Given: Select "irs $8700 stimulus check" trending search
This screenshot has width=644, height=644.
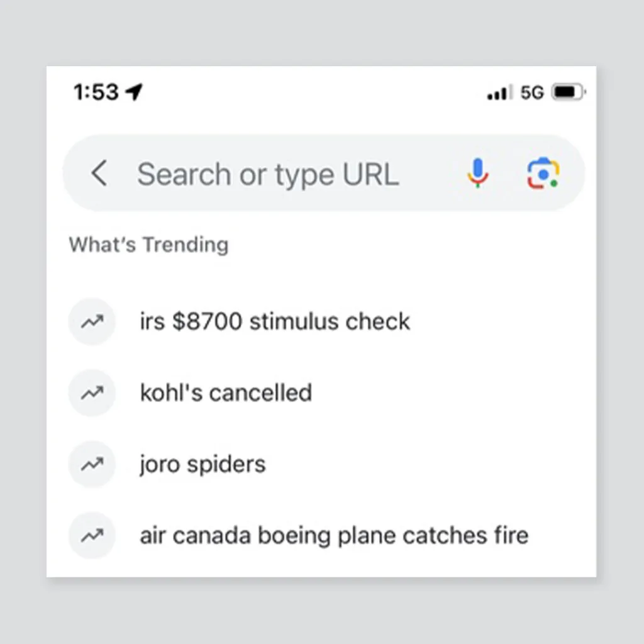Looking at the screenshot, I should 275,322.
